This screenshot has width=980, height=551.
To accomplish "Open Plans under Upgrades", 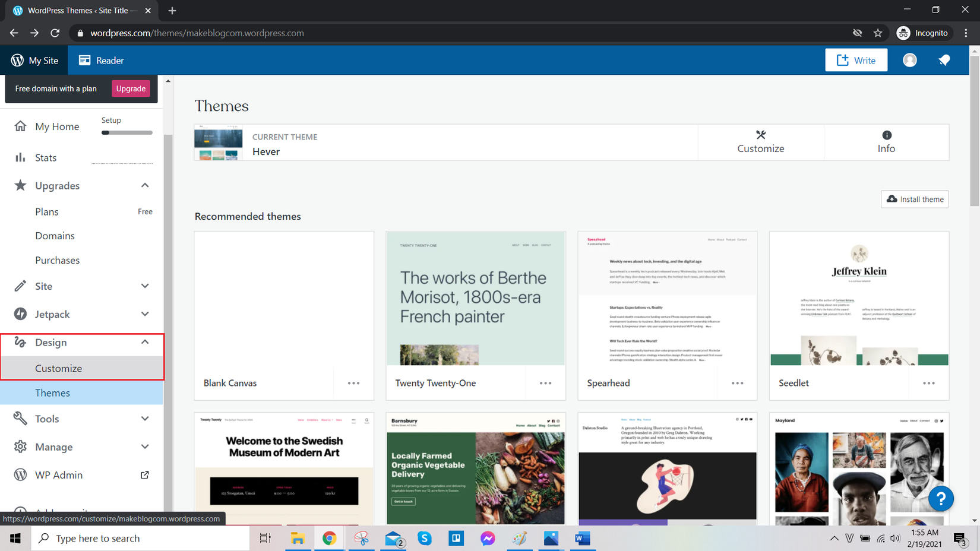I will point(47,212).
